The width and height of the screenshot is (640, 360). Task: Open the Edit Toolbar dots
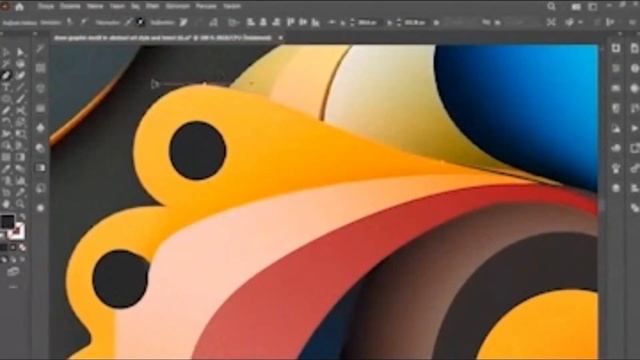(13, 287)
